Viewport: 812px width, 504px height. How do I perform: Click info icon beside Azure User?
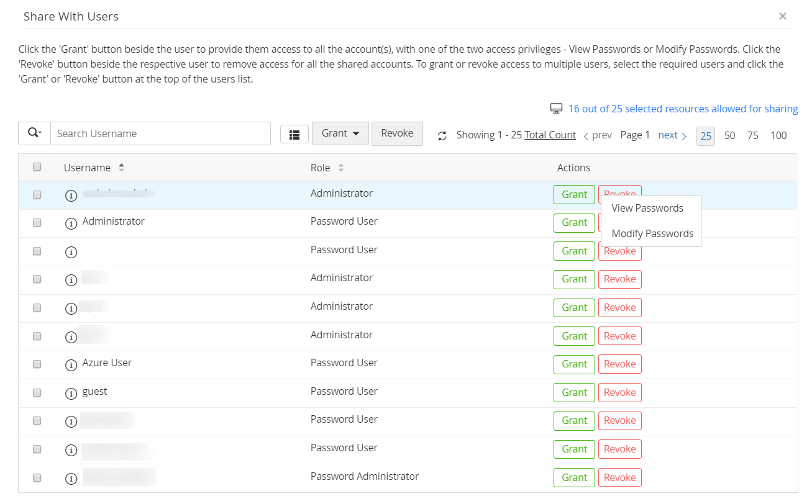tap(71, 364)
